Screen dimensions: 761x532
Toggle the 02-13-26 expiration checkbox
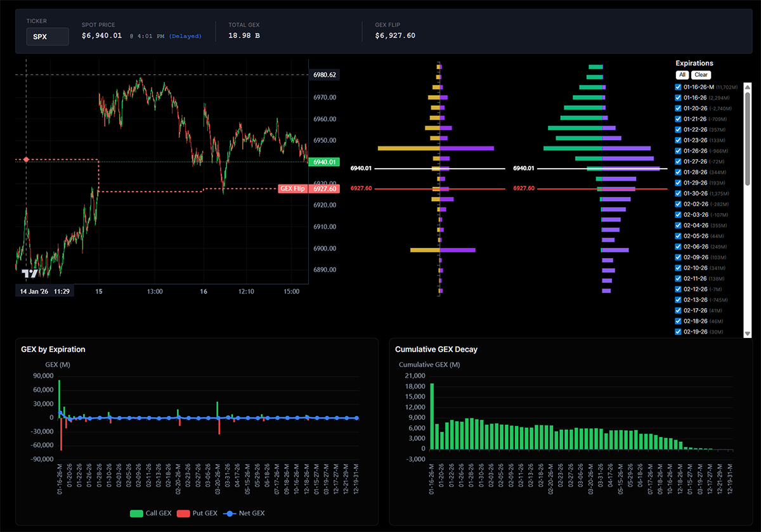click(678, 300)
